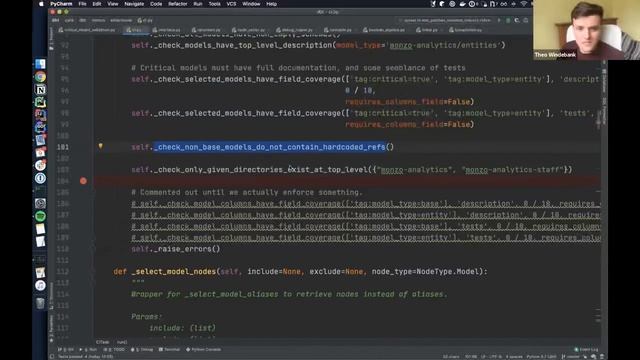Toggle the breakpoint on line 104
This screenshot has width=640, height=360.
[83, 181]
